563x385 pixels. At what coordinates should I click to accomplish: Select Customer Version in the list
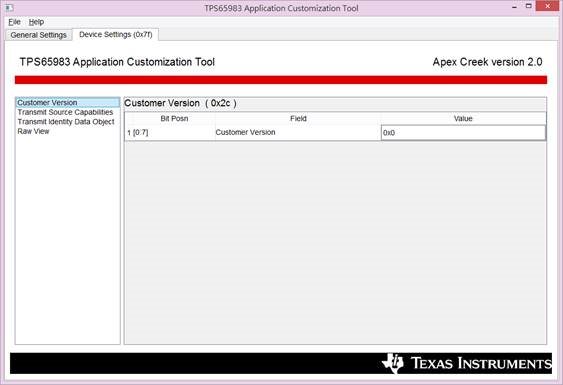click(68, 103)
